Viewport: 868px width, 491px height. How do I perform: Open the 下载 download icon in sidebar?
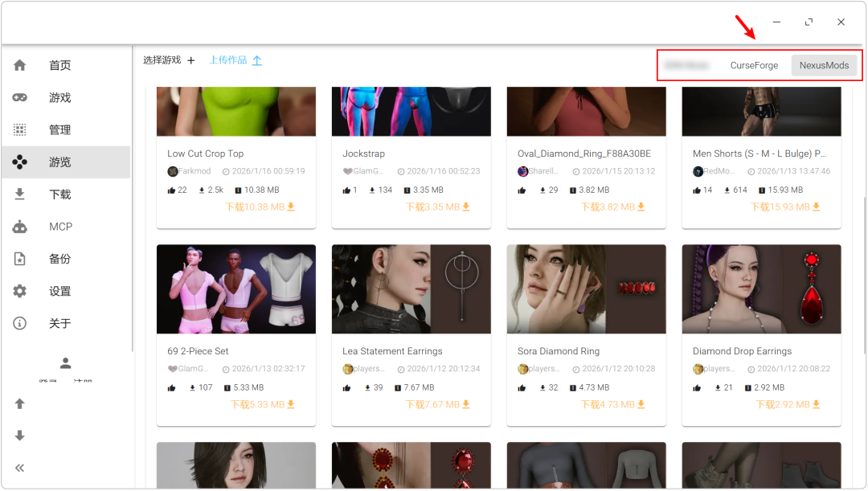coord(20,194)
